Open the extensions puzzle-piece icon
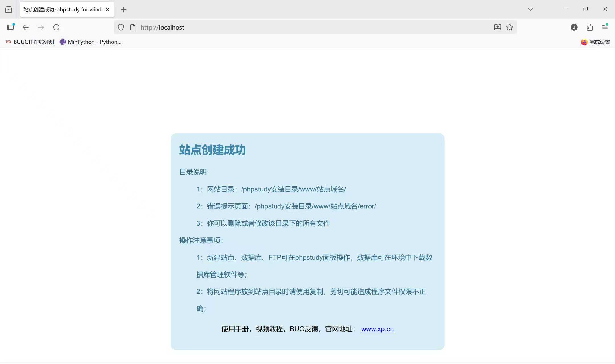This screenshot has height=364, width=615. click(x=589, y=27)
